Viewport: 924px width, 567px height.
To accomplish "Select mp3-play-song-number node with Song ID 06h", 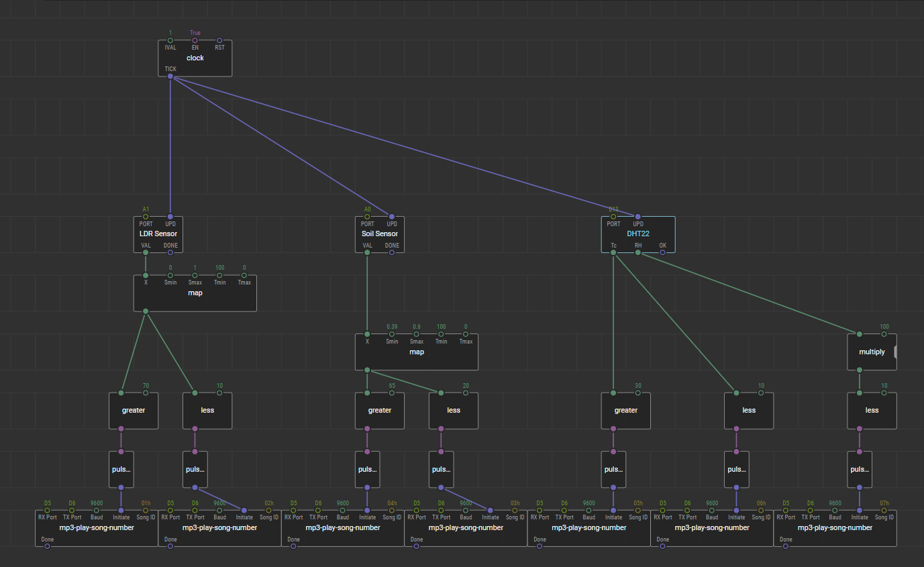I will 712,528.
